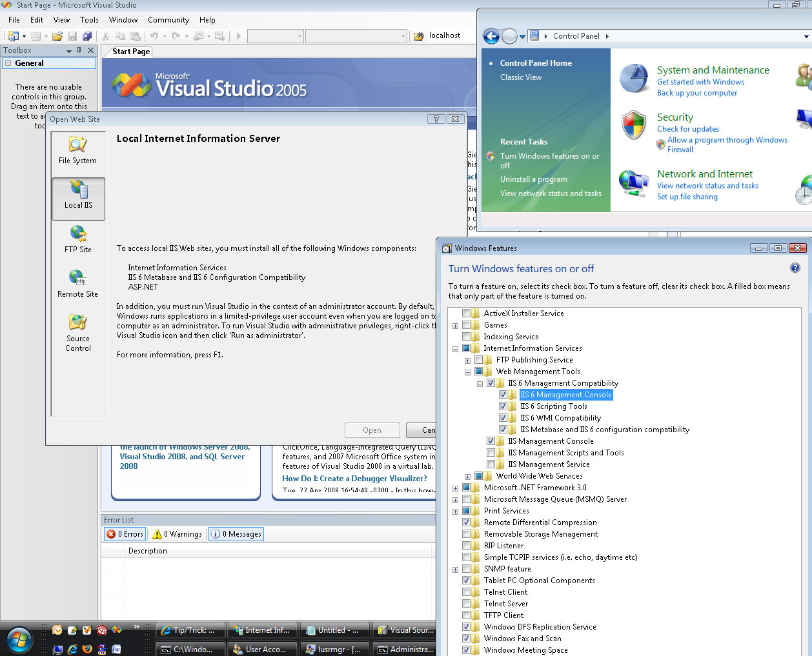Click the Security shield category icon

633,125
